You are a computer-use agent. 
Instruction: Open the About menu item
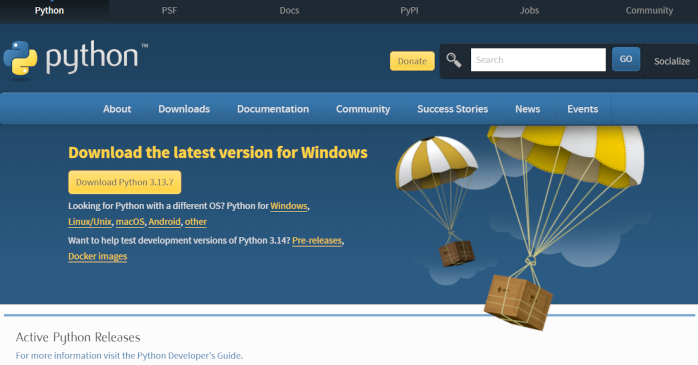coord(117,109)
